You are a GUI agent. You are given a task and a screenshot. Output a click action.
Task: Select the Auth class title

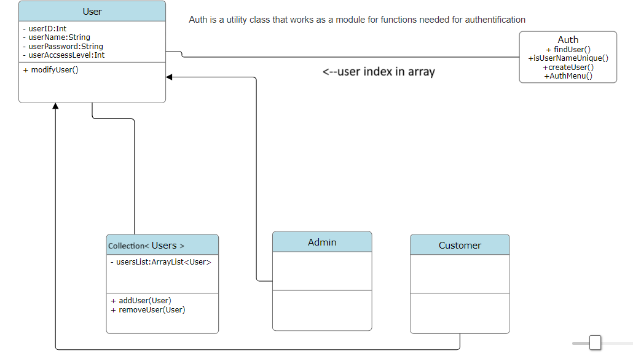[x=568, y=39]
